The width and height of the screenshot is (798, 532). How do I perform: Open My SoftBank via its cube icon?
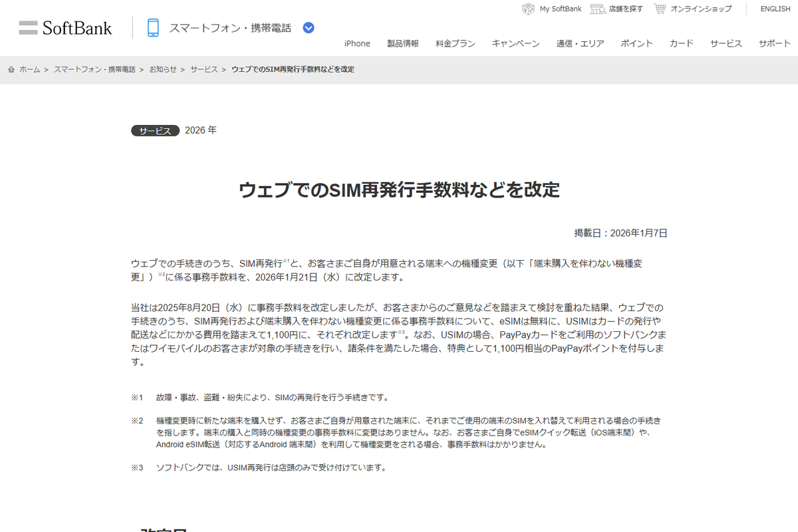(x=527, y=9)
